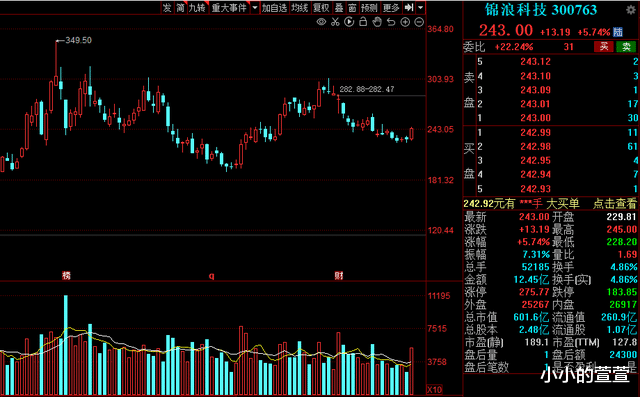640x397 pixels.
Task: Click the 金额 value 12.45亿
Action: (x=531, y=279)
